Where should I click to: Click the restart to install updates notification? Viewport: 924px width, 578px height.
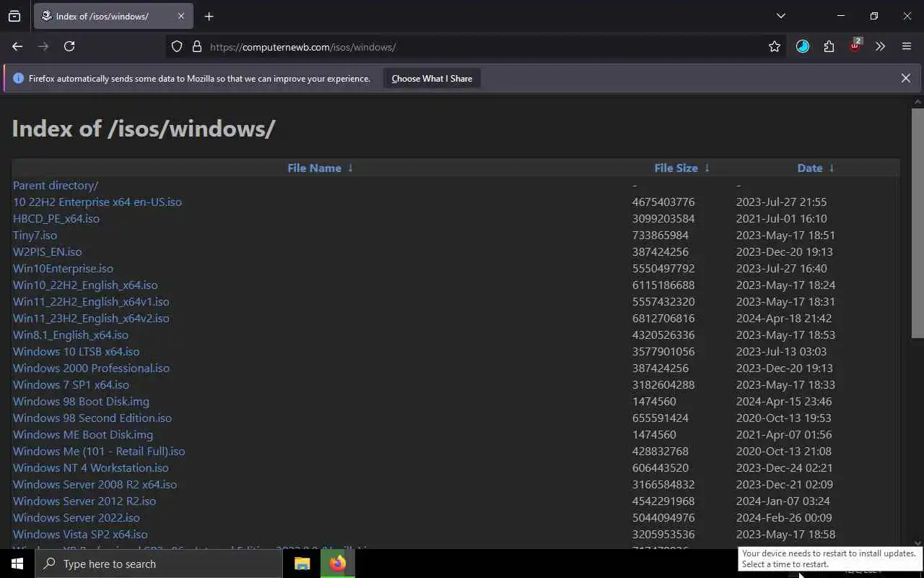tap(829, 558)
